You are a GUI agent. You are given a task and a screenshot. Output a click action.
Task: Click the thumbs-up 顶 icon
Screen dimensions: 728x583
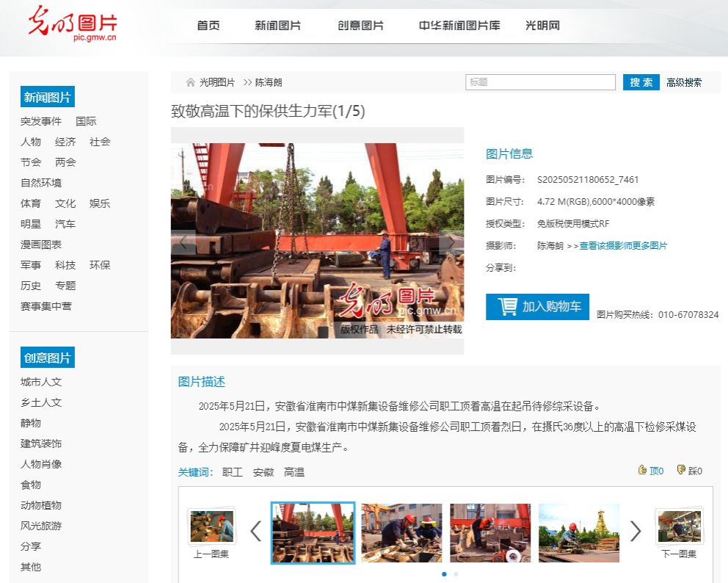642,470
